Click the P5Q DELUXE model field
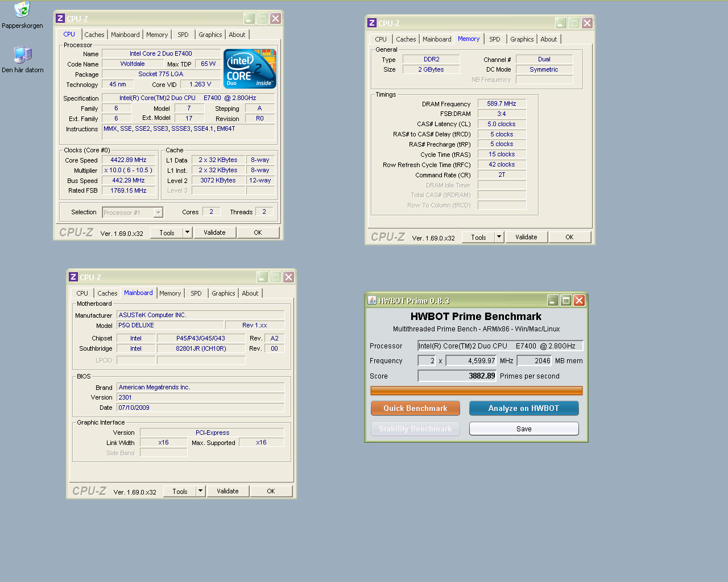This screenshot has height=582, width=728. 169,325
